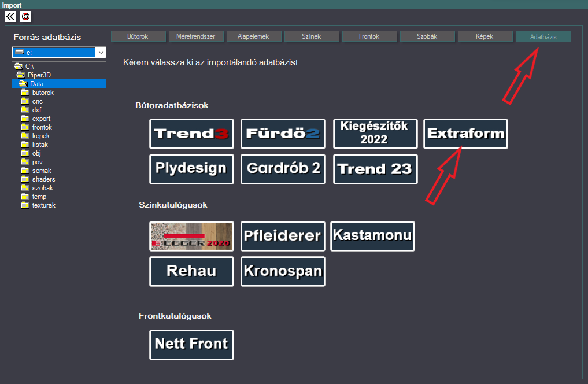Select the Frontok tab
588x384 pixels.
click(x=369, y=36)
